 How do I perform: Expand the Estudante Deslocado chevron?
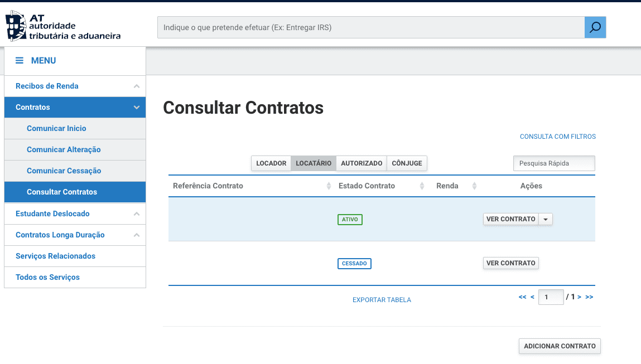[x=137, y=213]
